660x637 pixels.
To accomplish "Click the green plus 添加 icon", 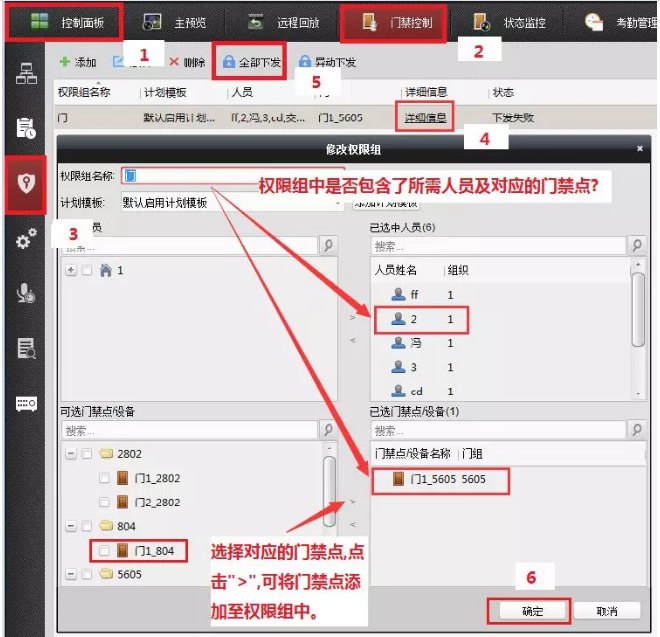I will click(x=64, y=62).
